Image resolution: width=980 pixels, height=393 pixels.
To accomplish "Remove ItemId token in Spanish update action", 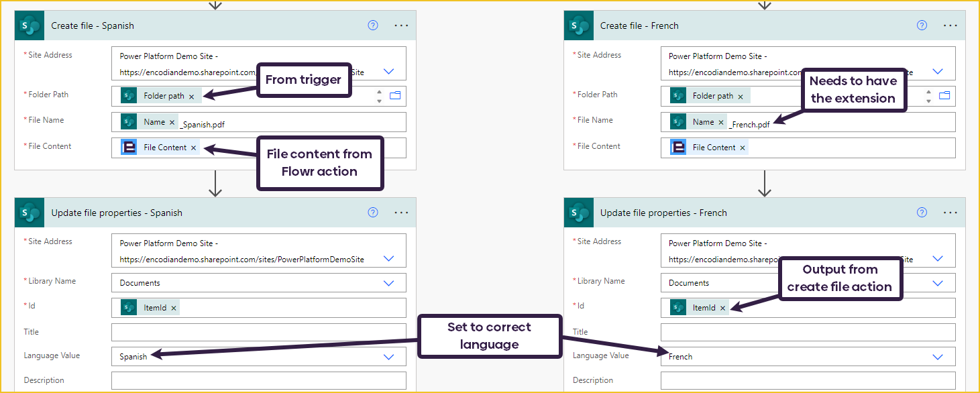I will pos(174,308).
